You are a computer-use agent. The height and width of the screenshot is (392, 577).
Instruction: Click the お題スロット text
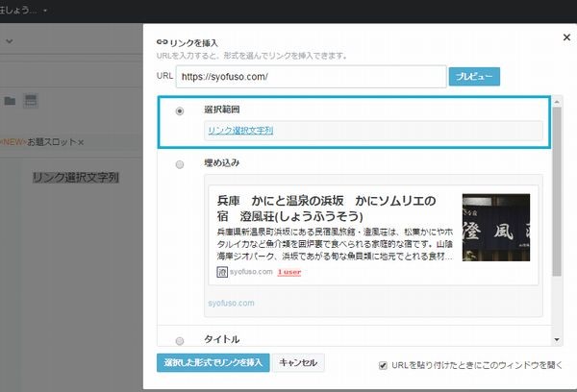(51, 142)
